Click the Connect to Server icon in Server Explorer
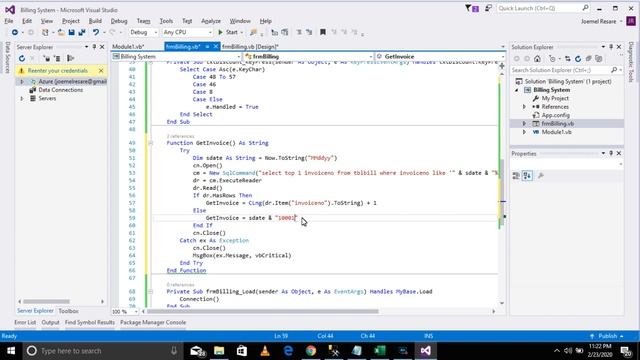 [x=57, y=58]
